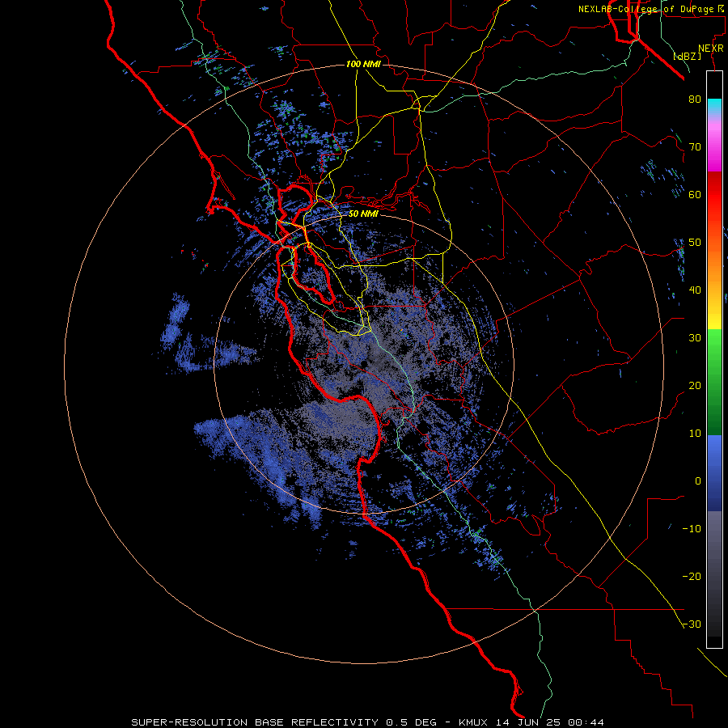Click the 70 value on the dBZ scale

pos(695,146)
